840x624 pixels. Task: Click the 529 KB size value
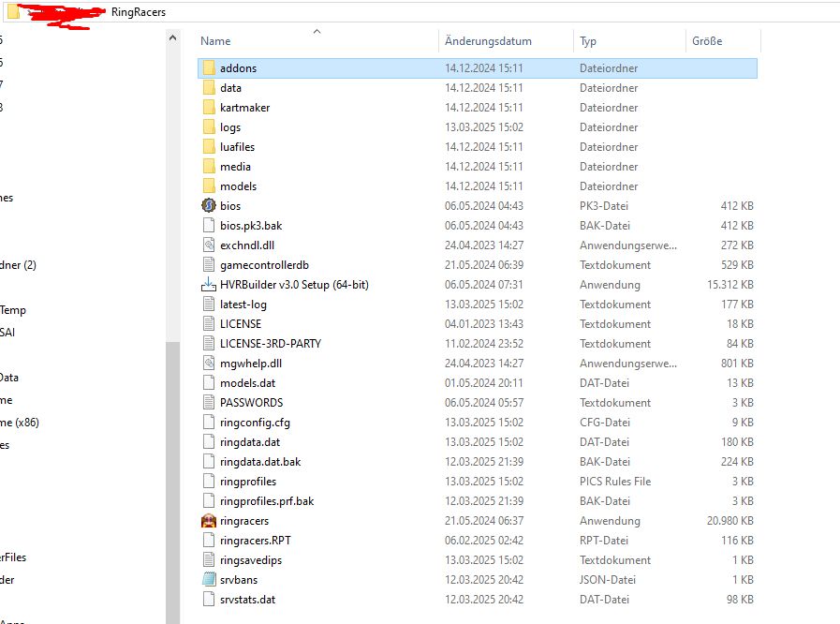[737, 265]
